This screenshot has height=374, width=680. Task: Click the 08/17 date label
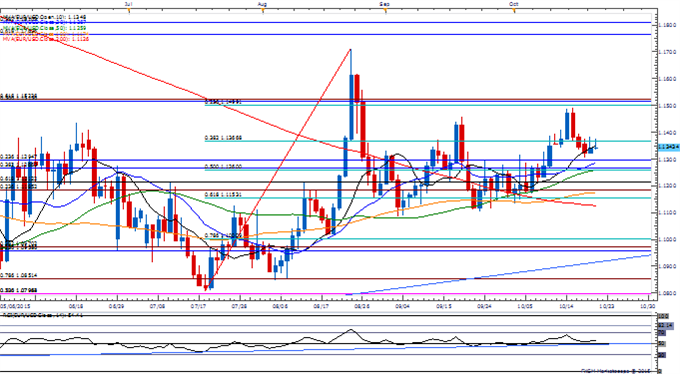(x=321, y=306)
